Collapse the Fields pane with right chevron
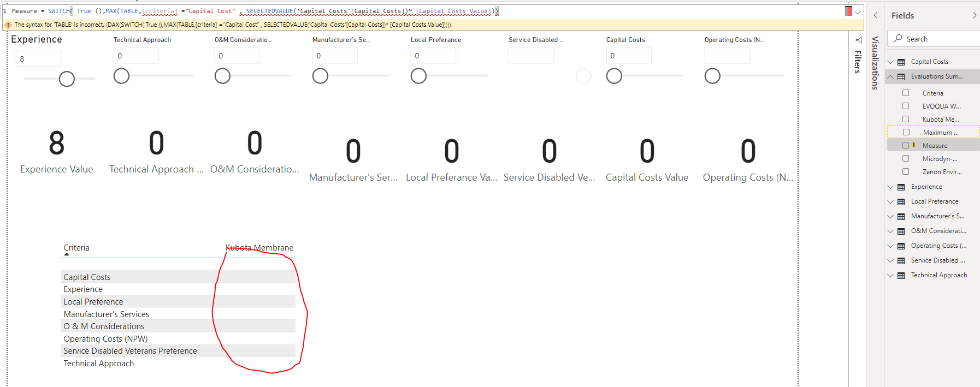Image resolution: width=980 pixels, height=387 pixels. pos(975,15)
